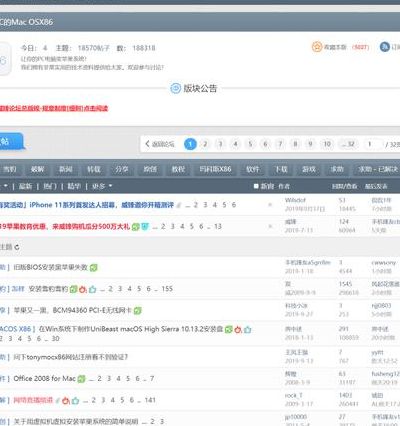Click the thumbs-up icon on the 141-page thread
The height and width of the screenshot is (426, 400).
coord(75,400)
